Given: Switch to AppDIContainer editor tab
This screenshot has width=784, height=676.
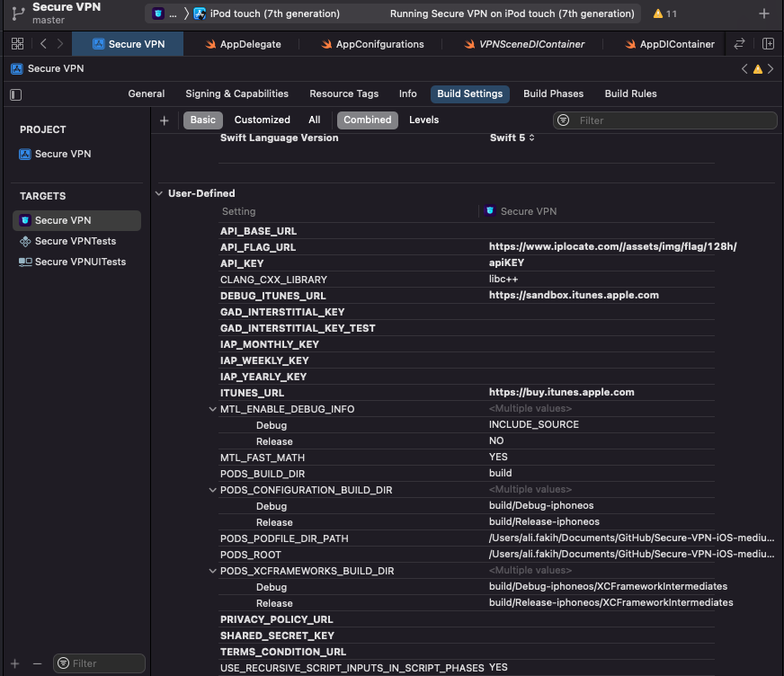Looking at the screenshot, I should click(670, 44).
